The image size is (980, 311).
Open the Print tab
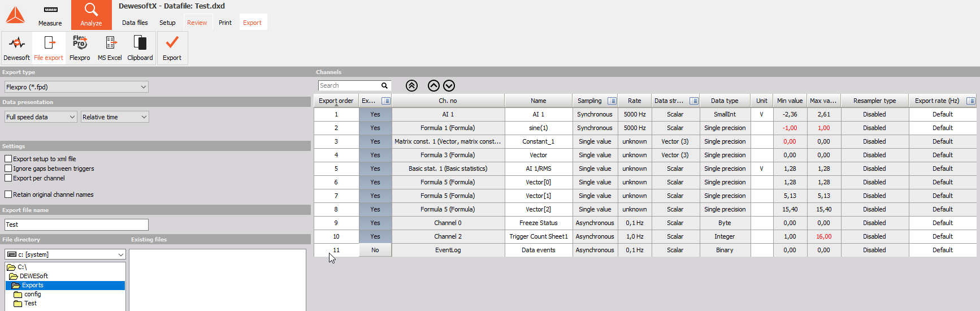click(225, 23)
